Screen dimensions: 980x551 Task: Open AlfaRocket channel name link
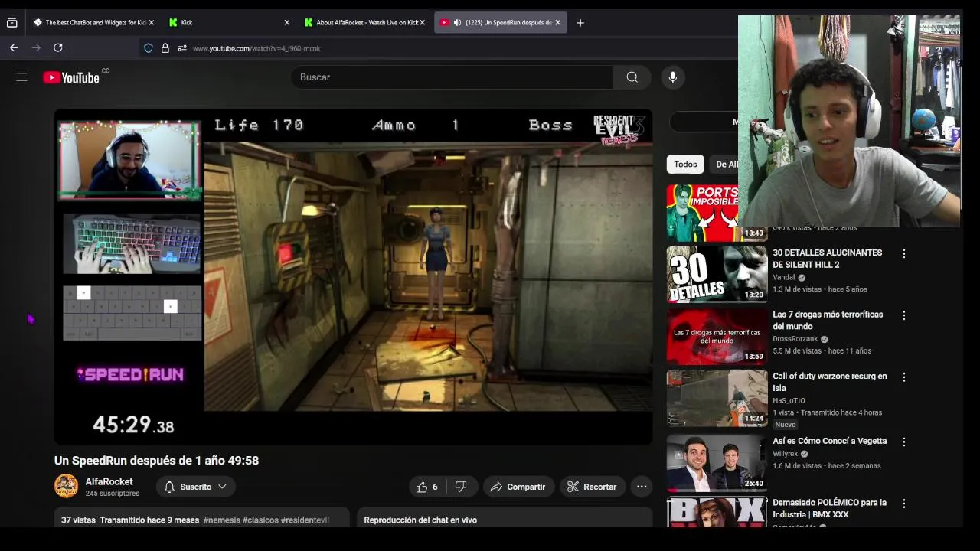(109, 481)
